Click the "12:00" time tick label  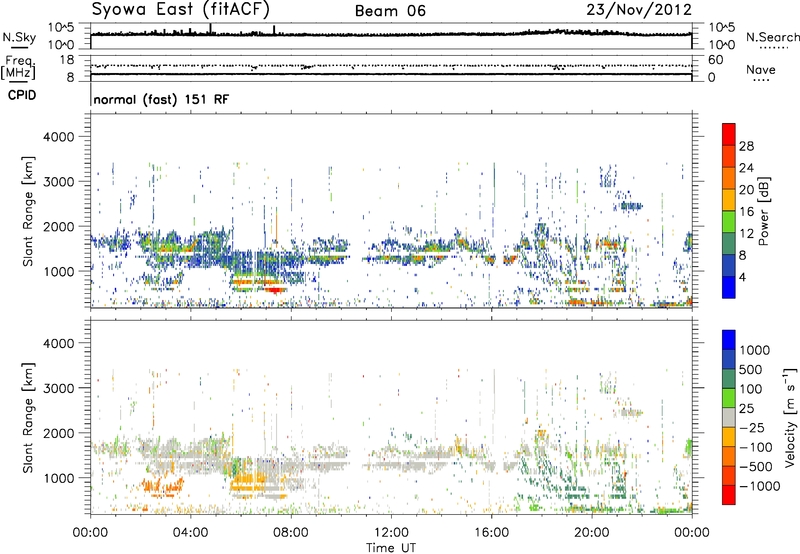point(391,533)
